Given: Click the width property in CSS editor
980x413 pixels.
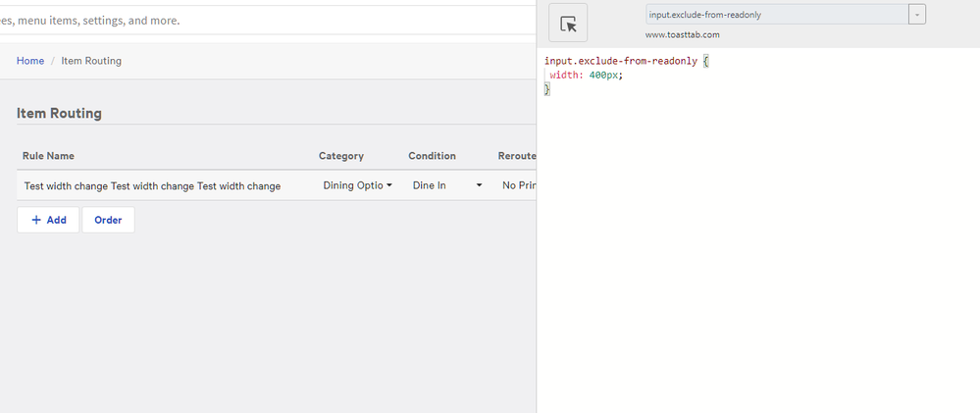Looking at the screenshot, I should [565, 76].
